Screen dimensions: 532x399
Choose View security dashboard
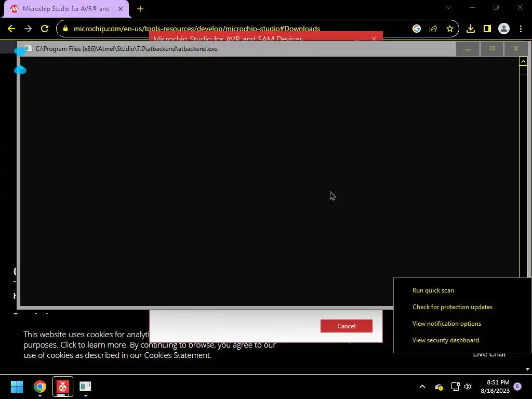[445, 340]
